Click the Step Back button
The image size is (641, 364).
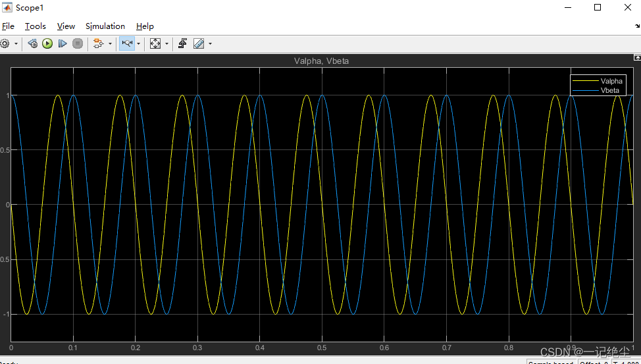click(x=33, y=43)
